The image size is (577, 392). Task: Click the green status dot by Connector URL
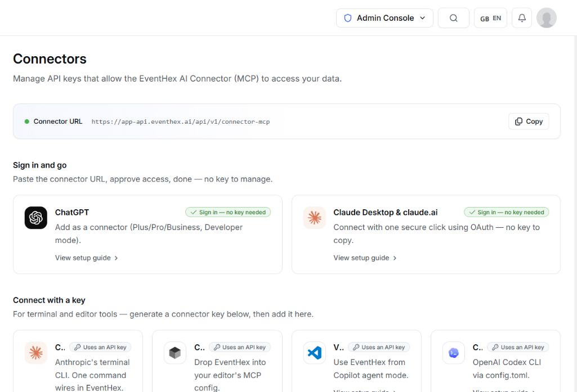point(27,121)
